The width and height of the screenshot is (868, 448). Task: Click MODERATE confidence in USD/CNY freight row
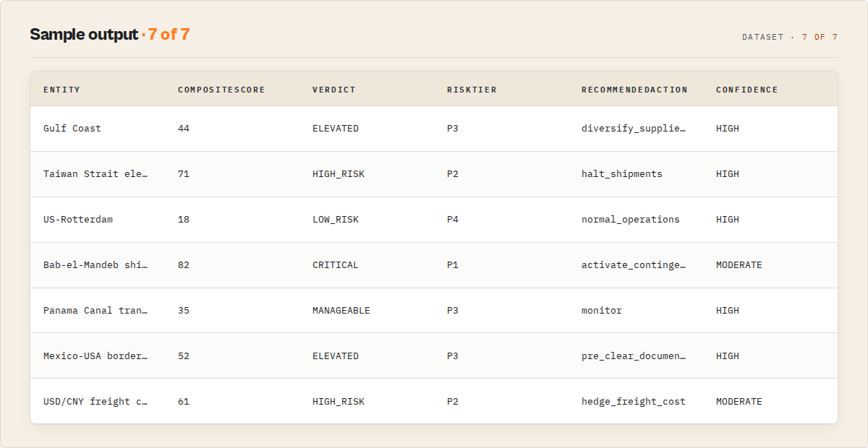739,402
